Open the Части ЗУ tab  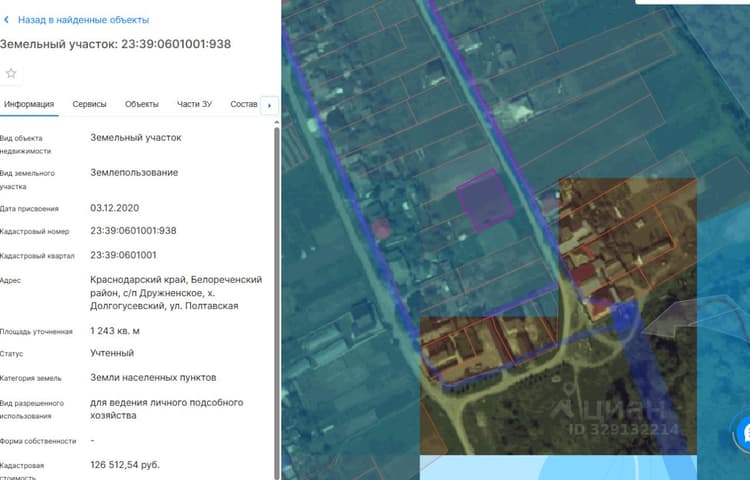click(x=195, y=104)
